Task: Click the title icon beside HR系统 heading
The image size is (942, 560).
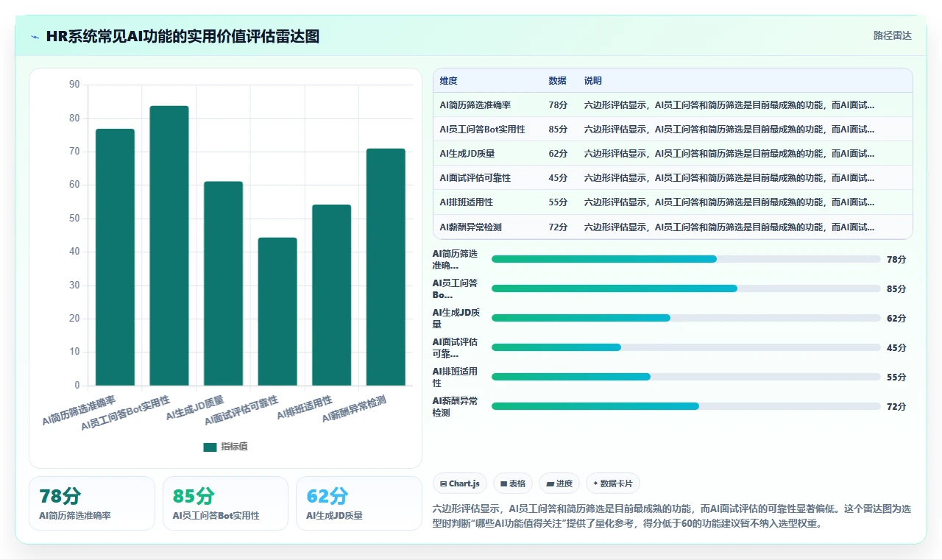Action: (35, 37)
